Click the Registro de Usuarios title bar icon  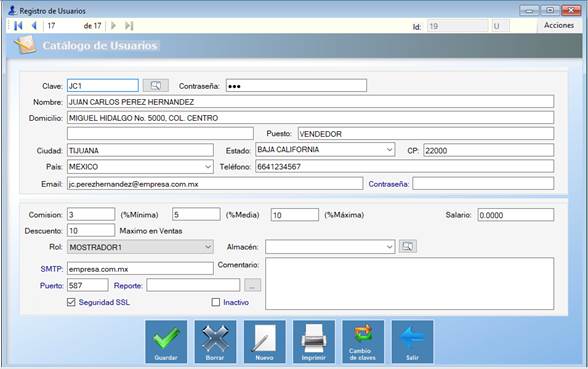(x=12, y=10)
